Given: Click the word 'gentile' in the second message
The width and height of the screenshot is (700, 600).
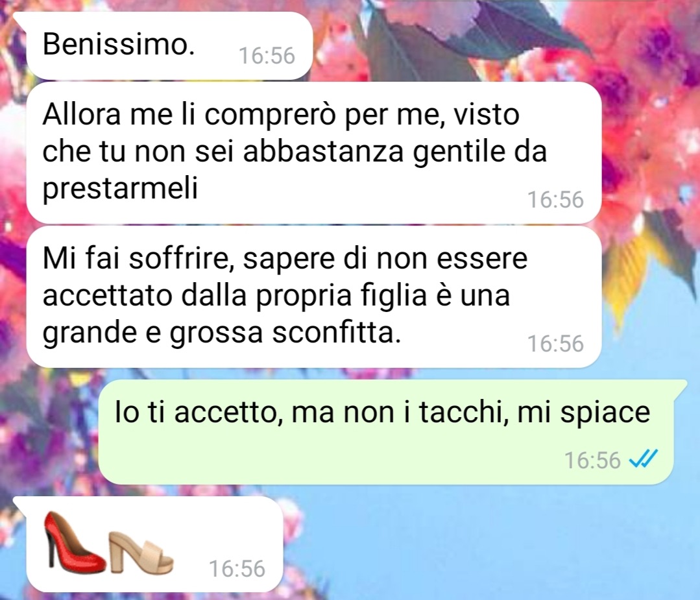Looking at the screenshot, I should (459, 152).
